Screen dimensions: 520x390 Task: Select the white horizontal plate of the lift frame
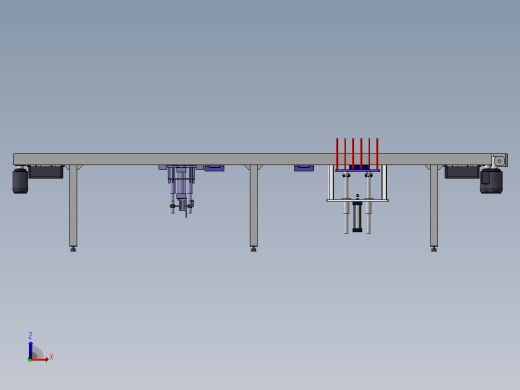358,200
